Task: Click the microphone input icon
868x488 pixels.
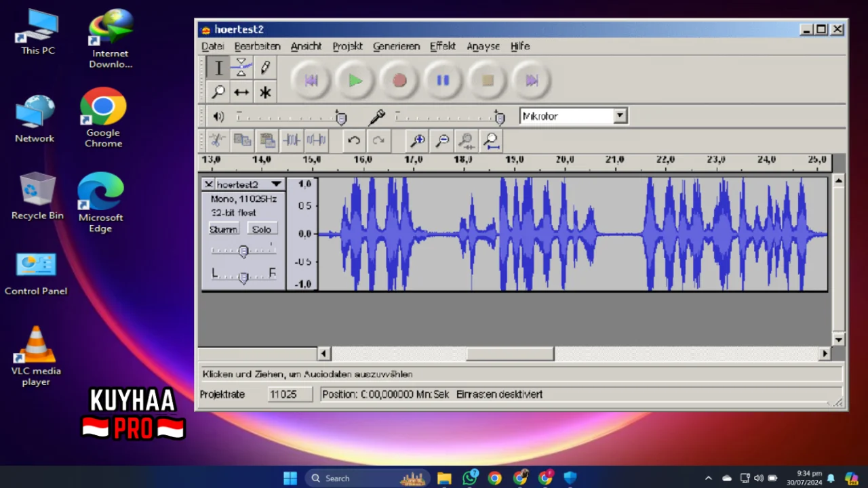Action: [377, 117]
